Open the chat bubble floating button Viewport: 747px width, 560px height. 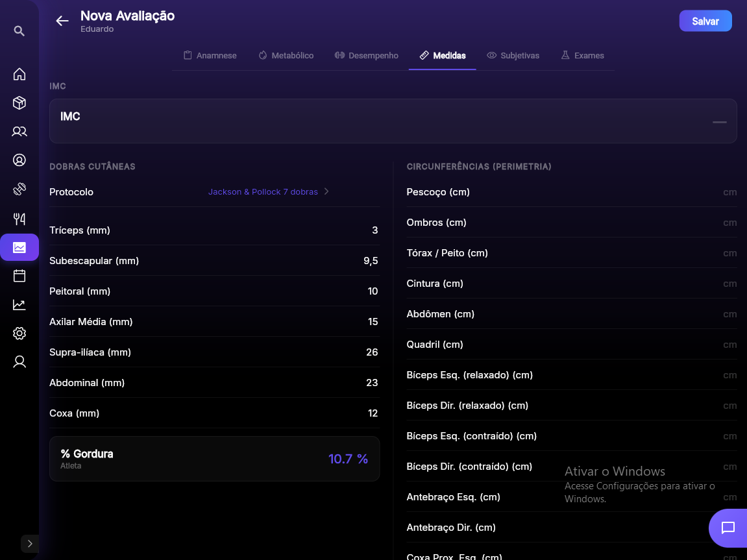(x=728, y=528)
